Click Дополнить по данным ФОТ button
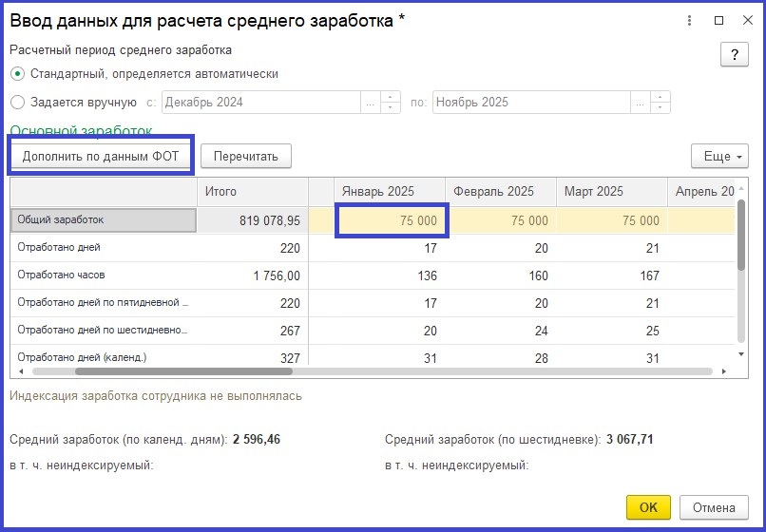This screenshot has height=532, width=766. (x=101, y=156)
